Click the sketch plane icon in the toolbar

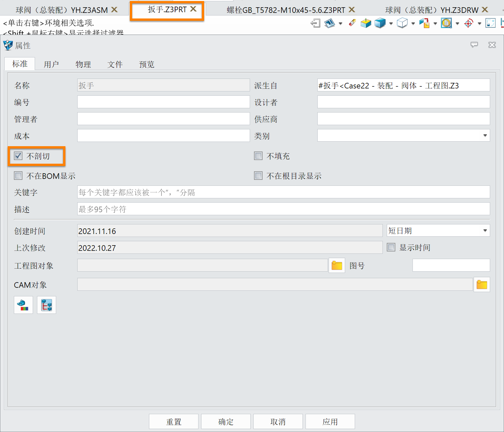point(330,23)
